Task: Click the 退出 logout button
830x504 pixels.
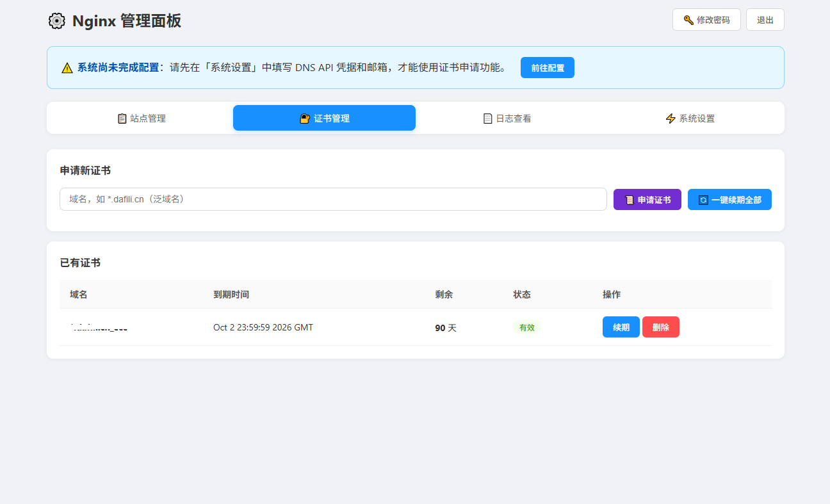Action: (x=765, y=20)
